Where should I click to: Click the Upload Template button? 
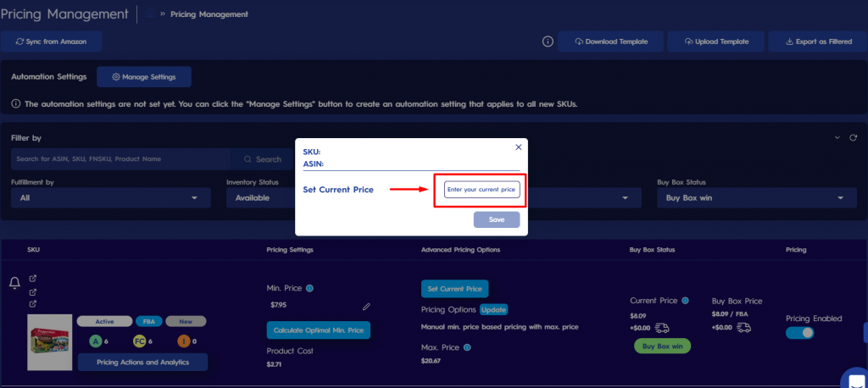[715, 42]
